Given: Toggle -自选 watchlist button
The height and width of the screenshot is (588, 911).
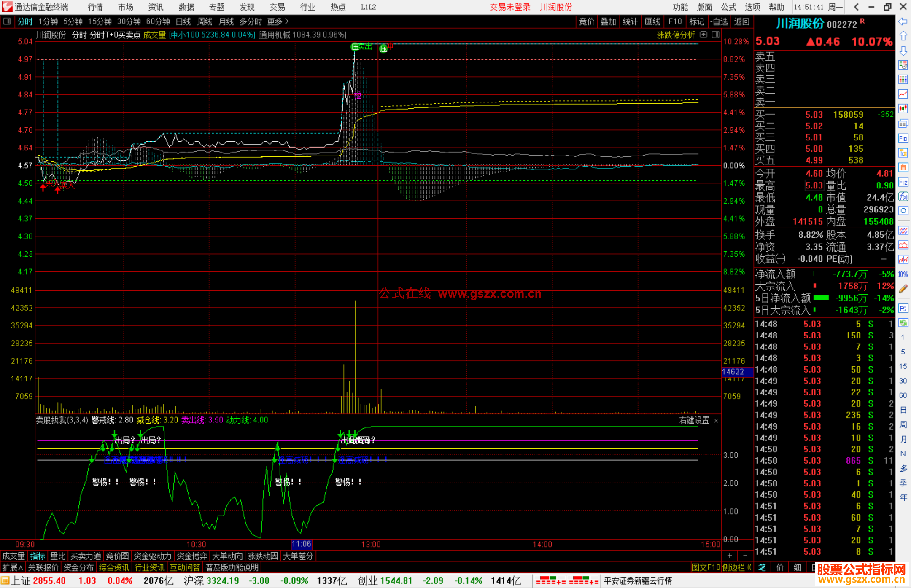Looking at the screenshot, I should tap(719, 21).
